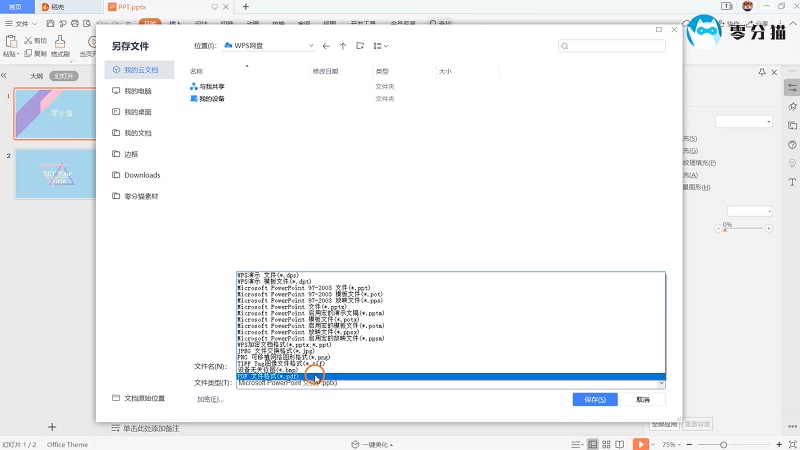Start slideshow with orange play button
The height and width of the screenshot is (450, 800).
pyautogui.click(x=641, y=444)
